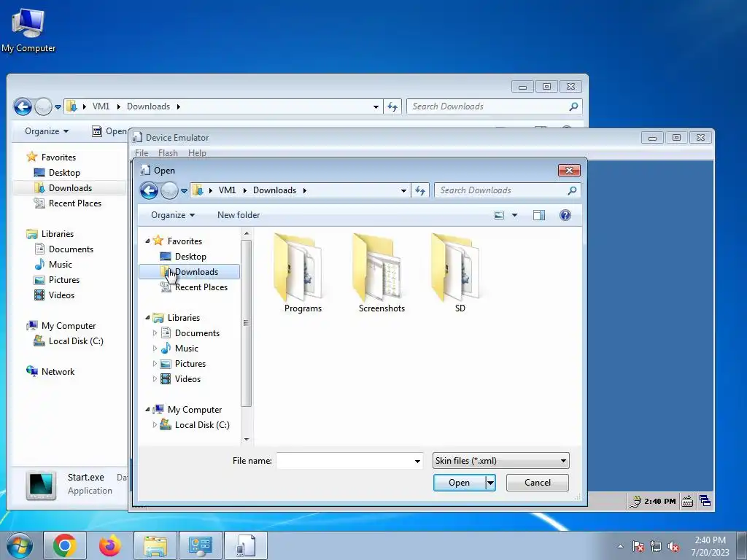The height and width of the screenshot is (560, 747).
Task: Open Documents library in Explorer sidebar
Action: pyautogui.click(x=64, y=249)
